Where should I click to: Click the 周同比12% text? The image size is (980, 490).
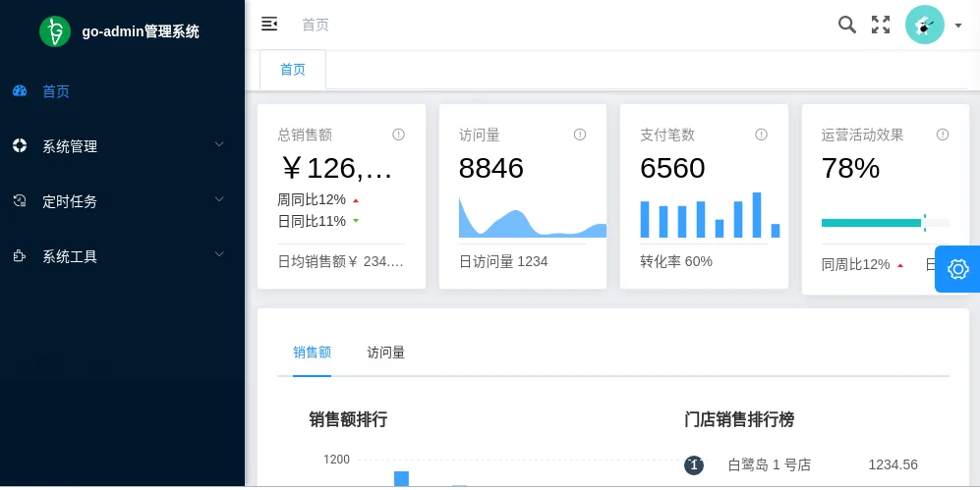coord(312,199)
